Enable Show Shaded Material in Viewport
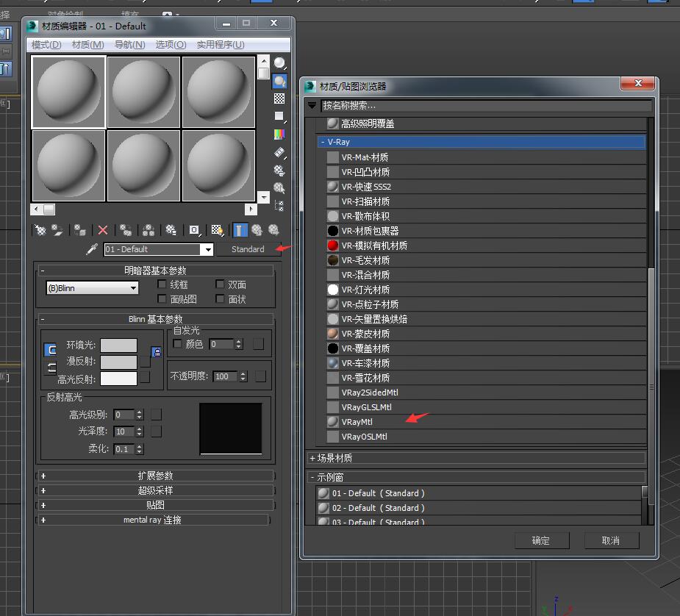The height and width of the screenshot is (616, 680). coord(215,230)
